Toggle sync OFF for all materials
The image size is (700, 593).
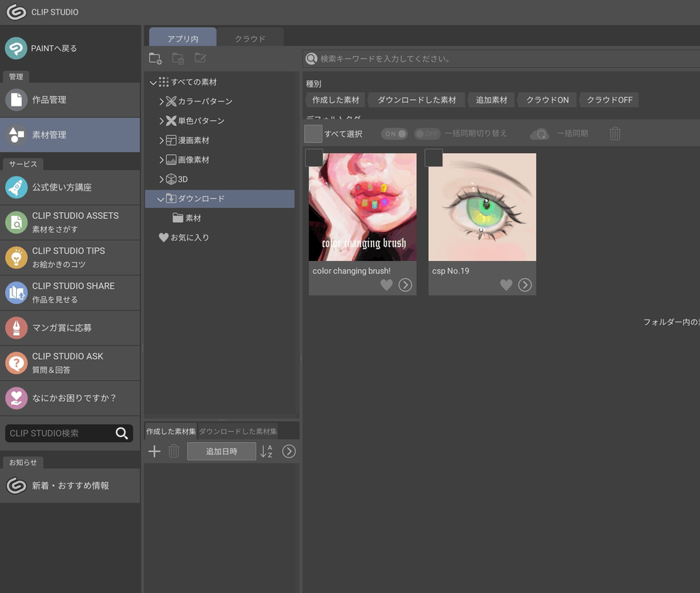tap(427, 133)
